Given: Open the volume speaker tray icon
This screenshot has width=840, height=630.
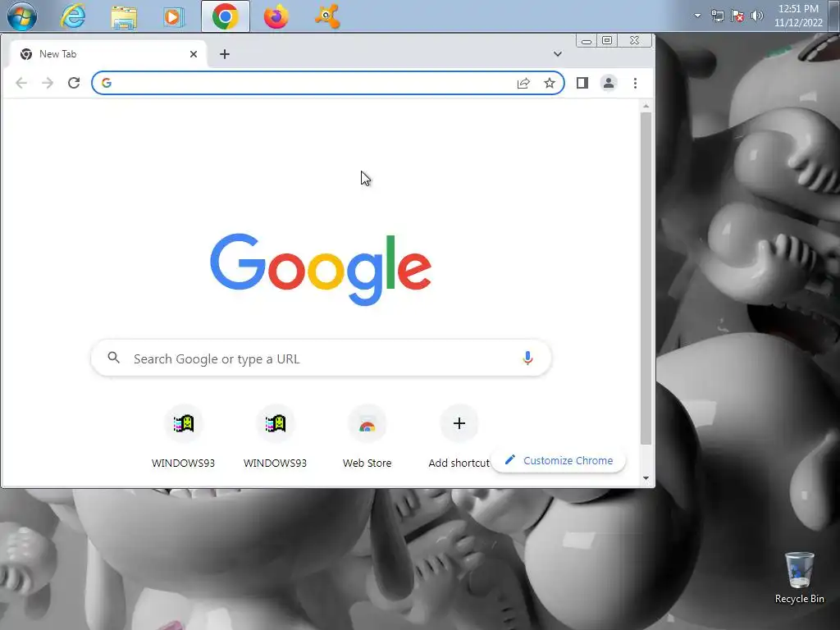Looking at the screenshot, I should click(757, 16).
